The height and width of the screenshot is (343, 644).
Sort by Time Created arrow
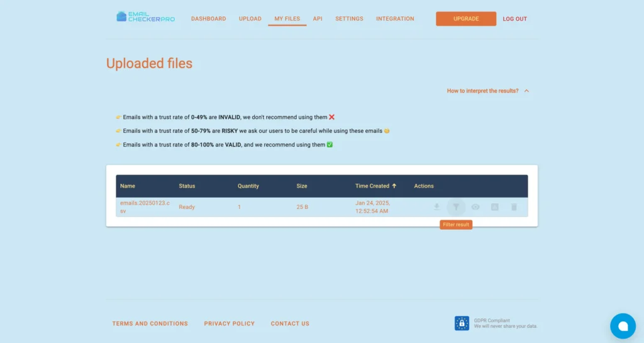(x=394, y=186)
